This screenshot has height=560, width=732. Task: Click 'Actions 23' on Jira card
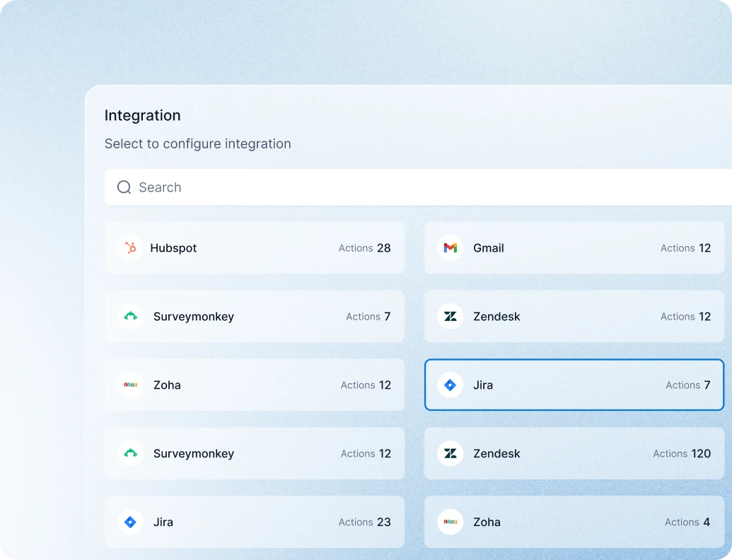pos(365,522)
